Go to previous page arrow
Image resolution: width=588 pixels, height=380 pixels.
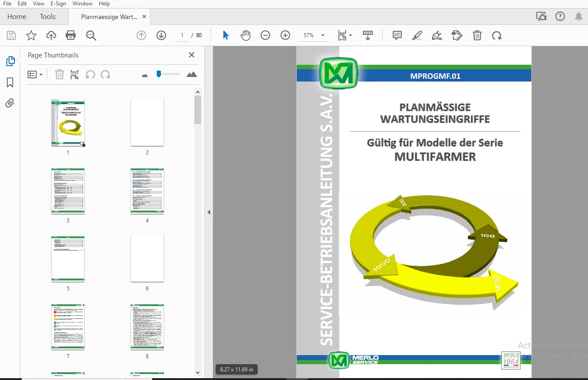(x=141, y=35)
